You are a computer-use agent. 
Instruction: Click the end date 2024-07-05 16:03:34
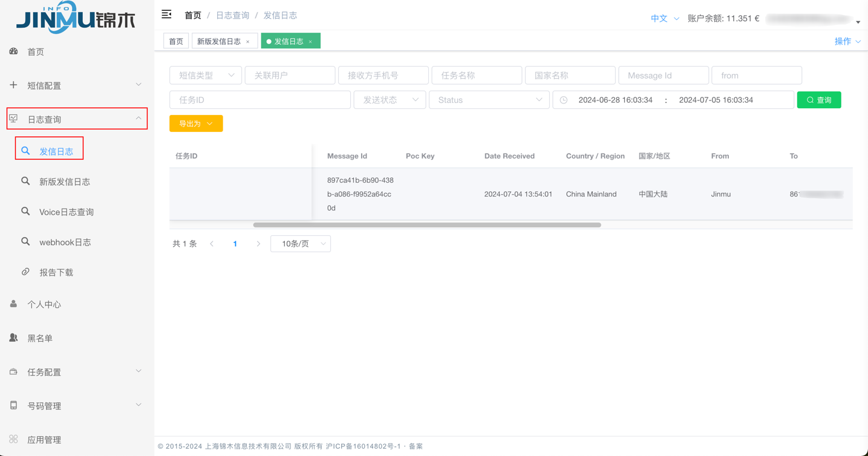click(x=716, y=100)
